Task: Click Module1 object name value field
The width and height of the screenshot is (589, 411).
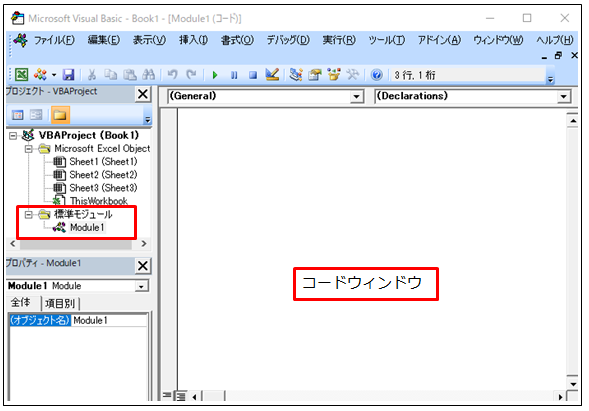Action: pos(109,320)
